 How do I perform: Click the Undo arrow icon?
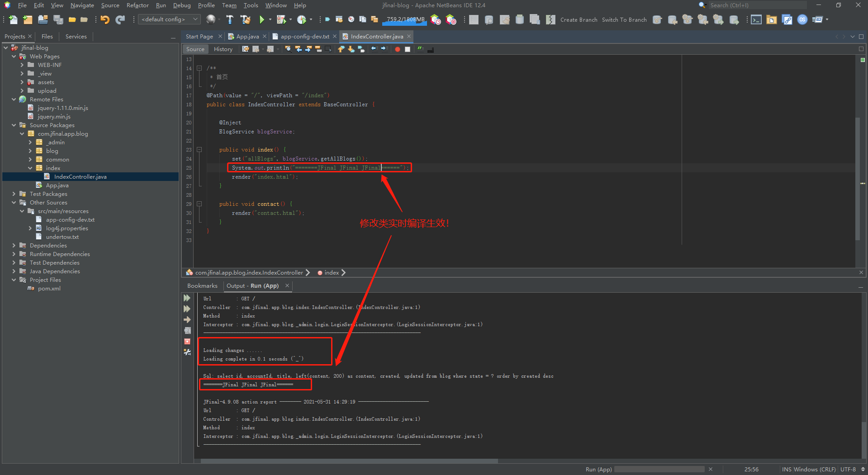coord(105,19)
